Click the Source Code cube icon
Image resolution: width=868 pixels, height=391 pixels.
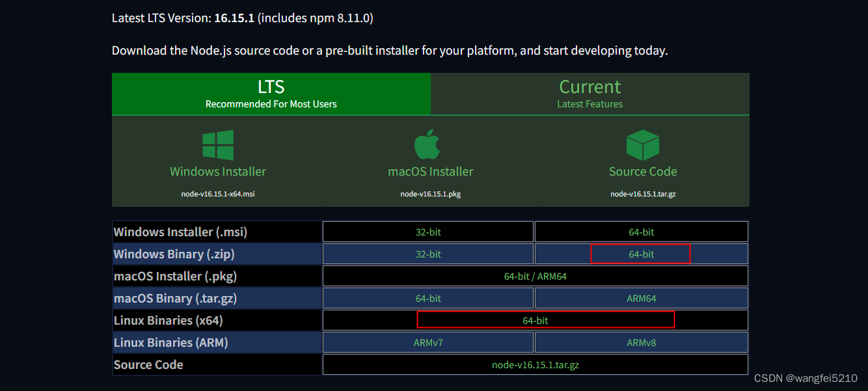click(x=643, y=144)
